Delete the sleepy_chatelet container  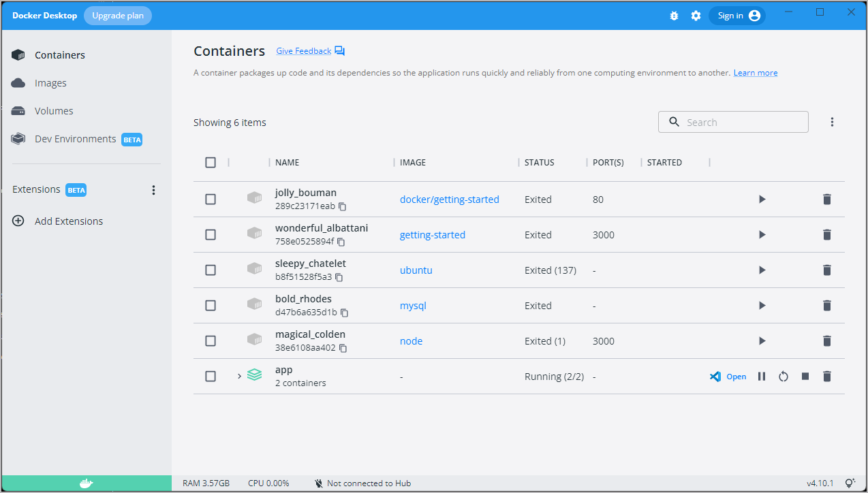point(827,270)
